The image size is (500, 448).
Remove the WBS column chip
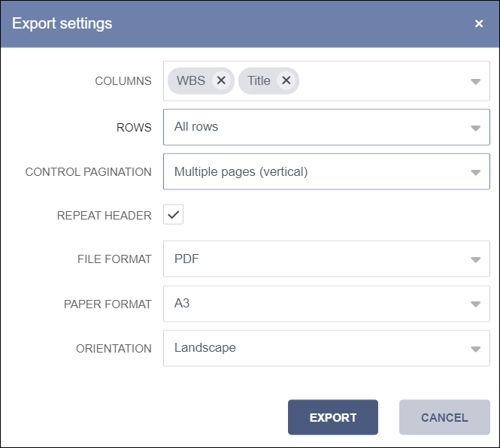pos(221,80)
